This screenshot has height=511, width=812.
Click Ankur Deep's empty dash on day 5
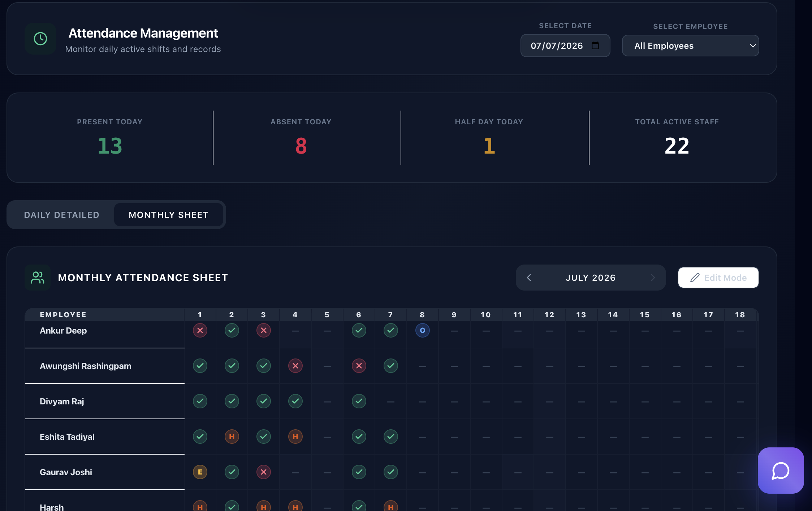(x=327, y=331)
